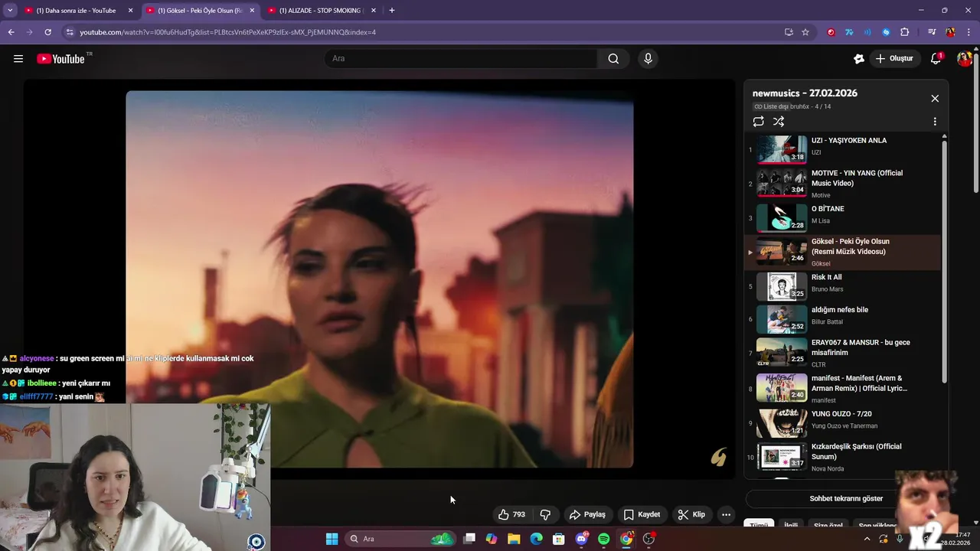Screen dimensions: 980x551
Task: Open the notifications bell
Action: pyautogui.click(x=936, y=58)
